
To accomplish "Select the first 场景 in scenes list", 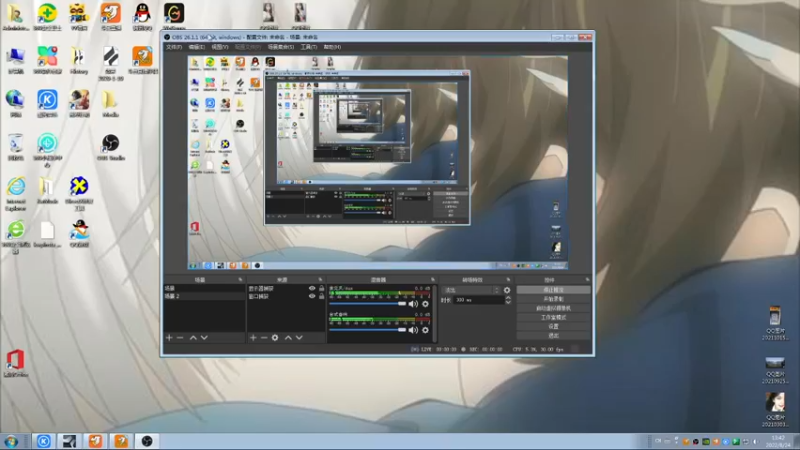I will (204, 289).
